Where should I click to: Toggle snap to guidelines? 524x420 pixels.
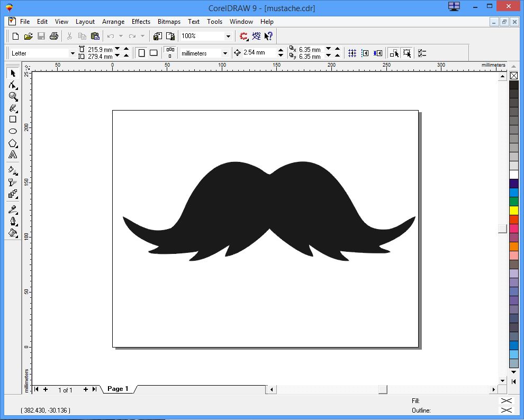point(365,53)
